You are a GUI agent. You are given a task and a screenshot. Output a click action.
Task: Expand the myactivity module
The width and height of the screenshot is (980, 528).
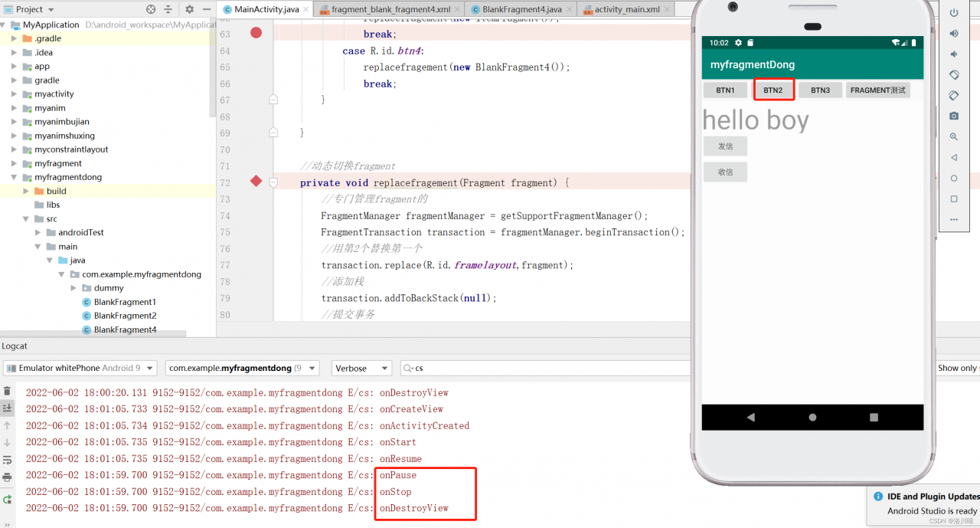pyautogui.click(x=15, y=94)
